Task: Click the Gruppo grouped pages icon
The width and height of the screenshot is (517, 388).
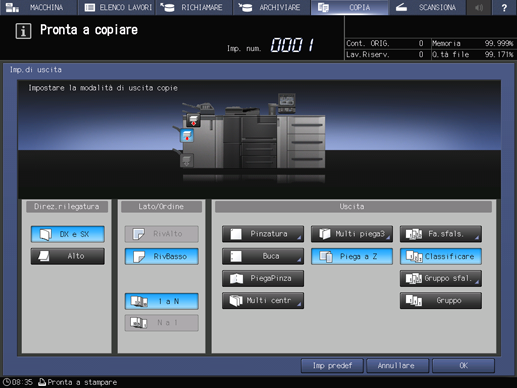Action: [x=414, y=301]
